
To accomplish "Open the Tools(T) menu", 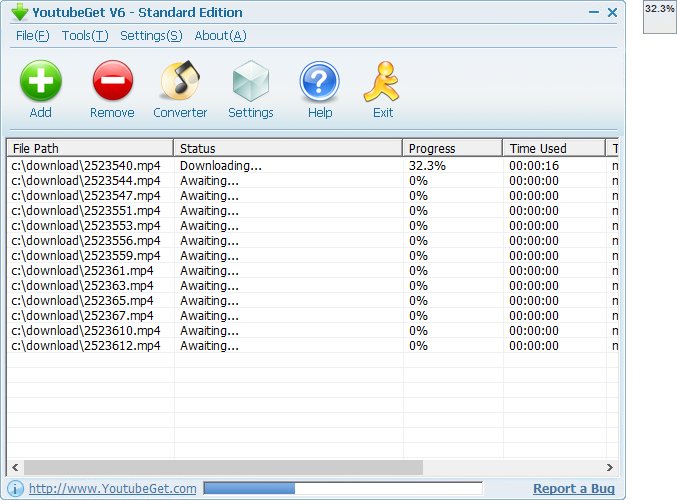I will [x=85, y=36].
